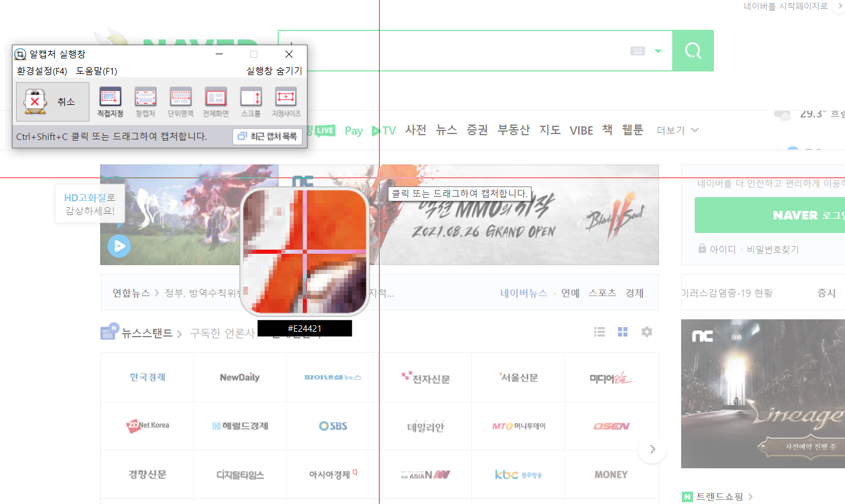Click 네이버를 시작페이지로 link

point(785,6)
